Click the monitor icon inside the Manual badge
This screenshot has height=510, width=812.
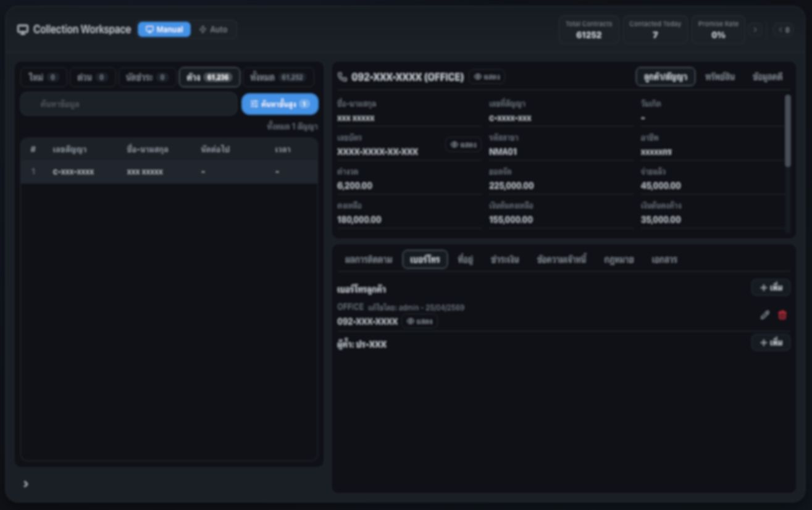coord(148,29)
